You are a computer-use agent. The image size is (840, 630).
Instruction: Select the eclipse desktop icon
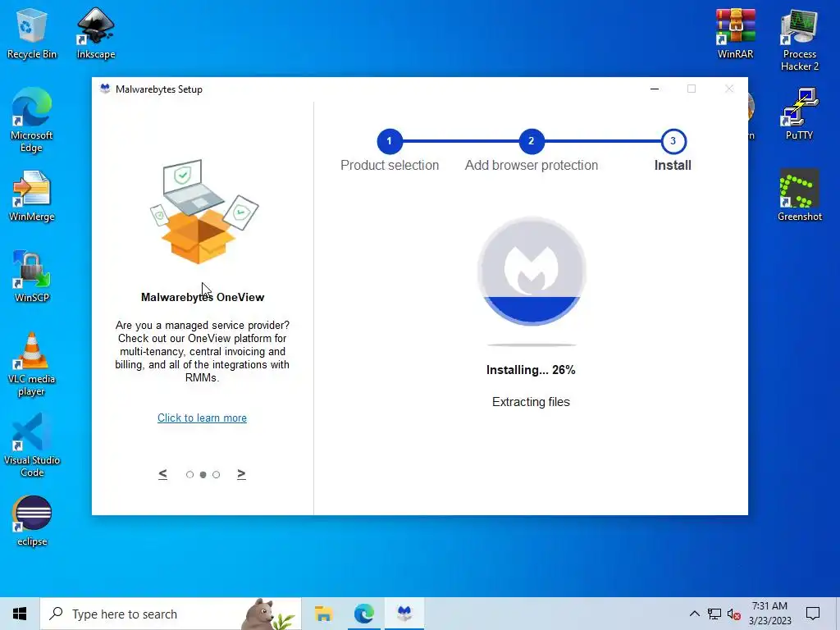32,520
